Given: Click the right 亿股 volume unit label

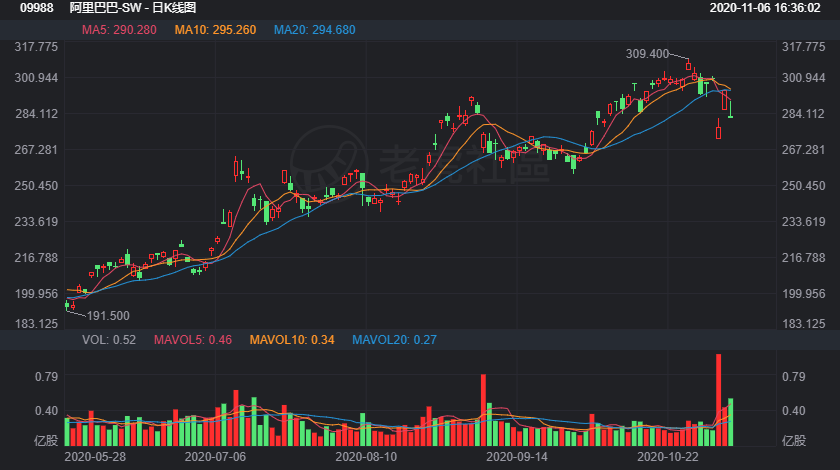Looking at the screenshot, I should (x=794, y=441).
